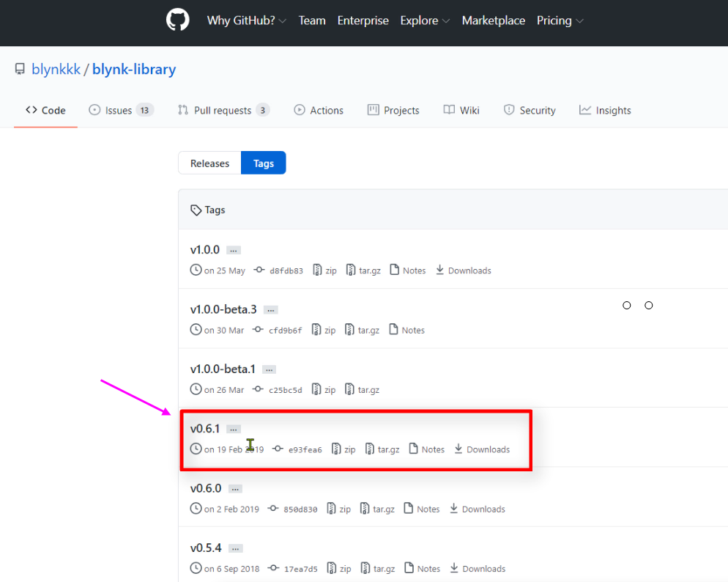Expand the Explore dropdown

point(425,21)
